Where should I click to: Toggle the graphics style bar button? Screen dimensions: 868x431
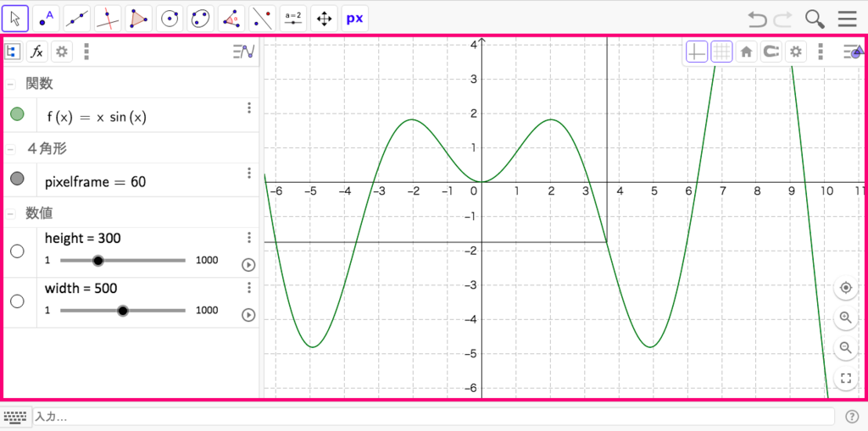pos(853,52)
